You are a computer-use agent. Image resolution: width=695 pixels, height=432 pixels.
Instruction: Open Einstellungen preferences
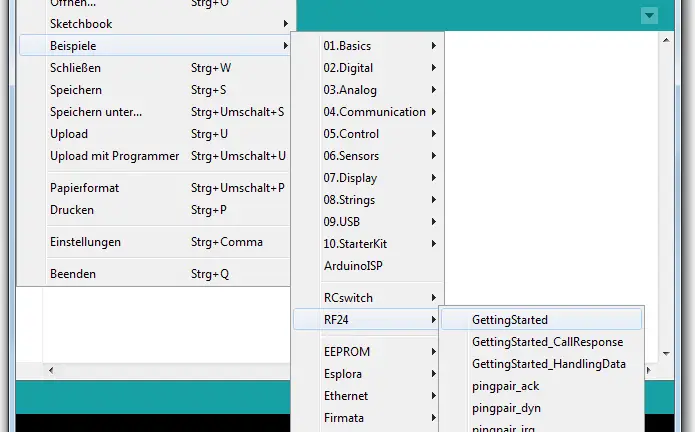click(155, 242)
